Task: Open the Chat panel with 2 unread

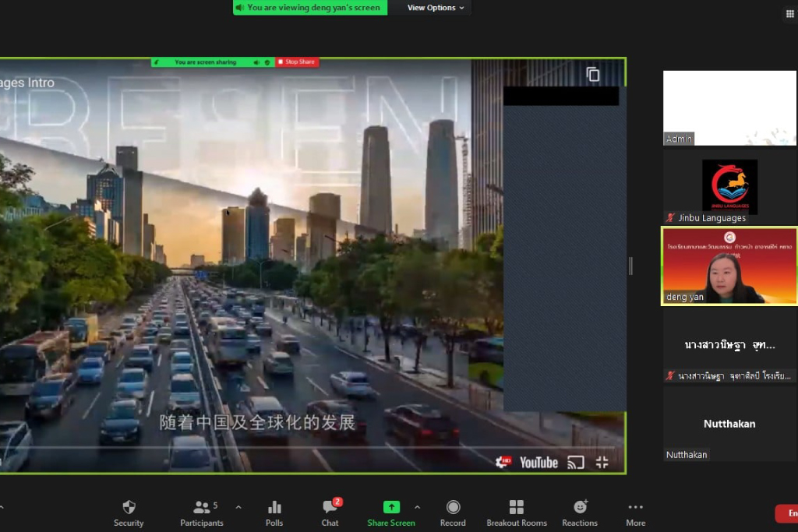Action: (x=330, y=513)
